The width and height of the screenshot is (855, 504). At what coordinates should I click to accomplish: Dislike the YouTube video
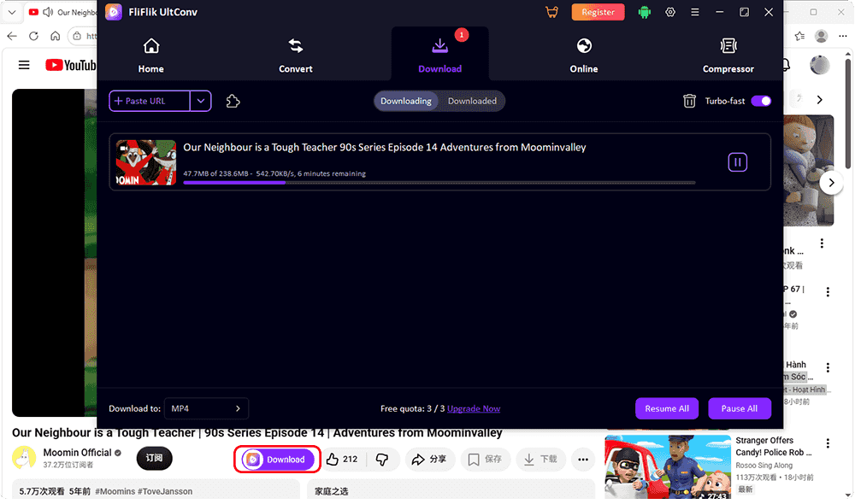[382, 460]
